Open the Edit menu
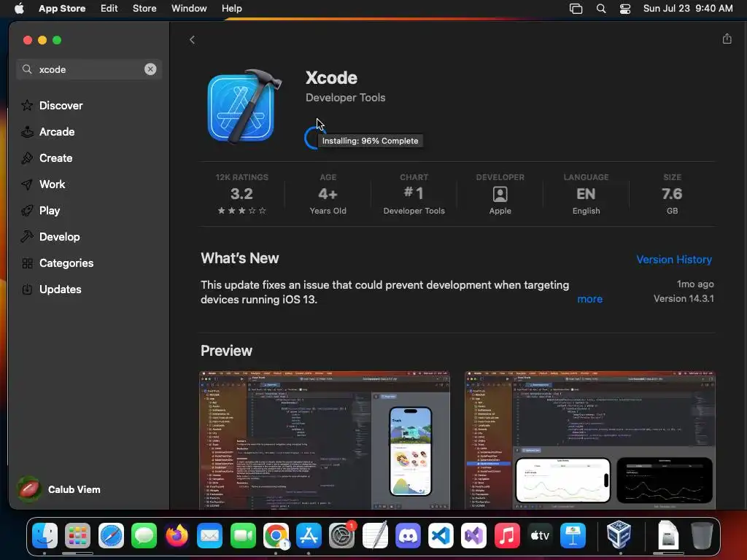747x560 pixels. [x=109, y=8]
